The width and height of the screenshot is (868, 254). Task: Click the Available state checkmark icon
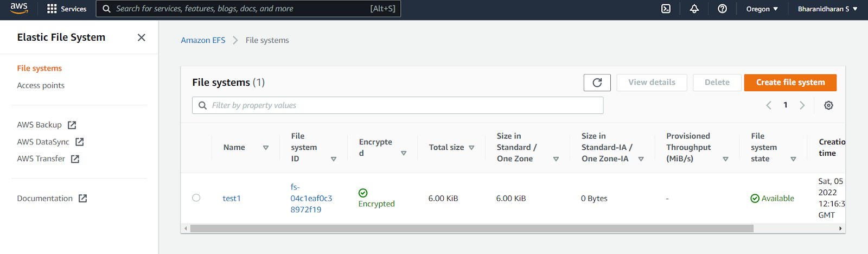[755, 199]
